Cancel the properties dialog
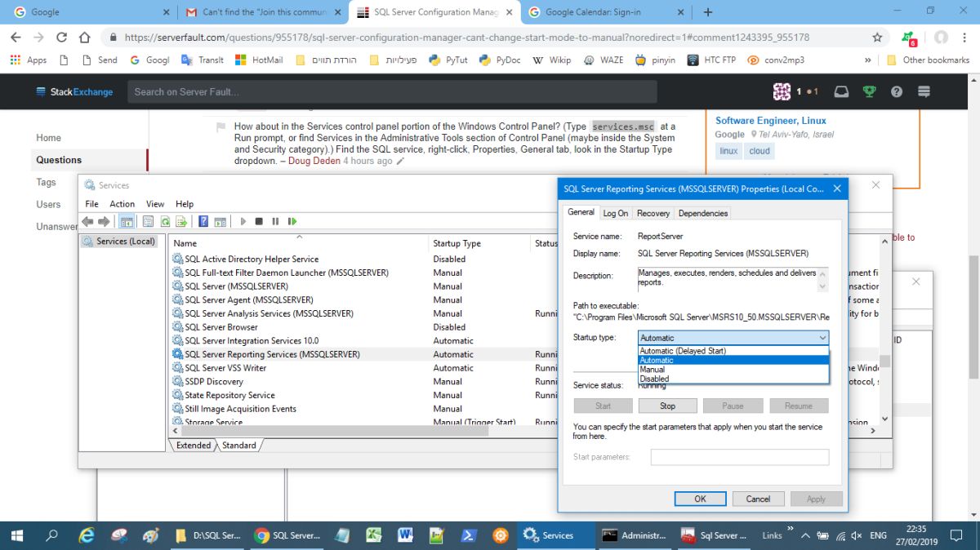Viewport: 980px width, 550px height. tap(758, 499)
